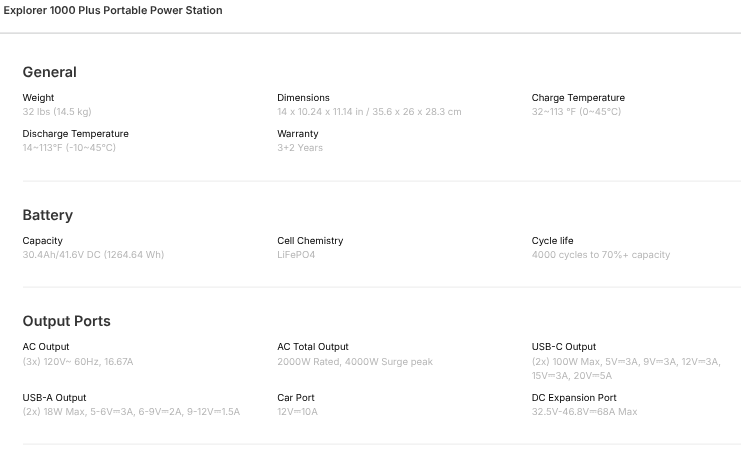This screenshot has width=741, height=468.
Task: Click the AC Output label
Action: [46, 347]
